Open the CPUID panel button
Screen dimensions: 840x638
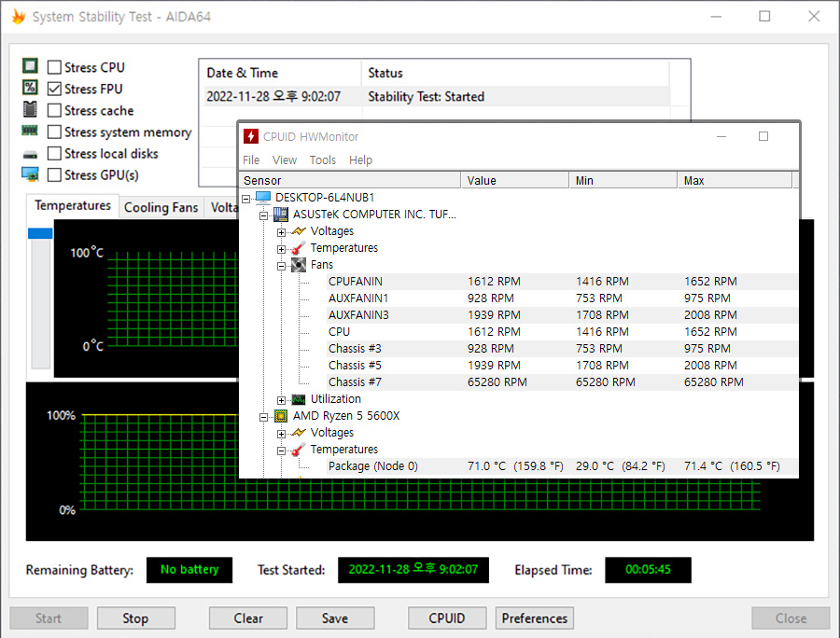pos(447,618)
